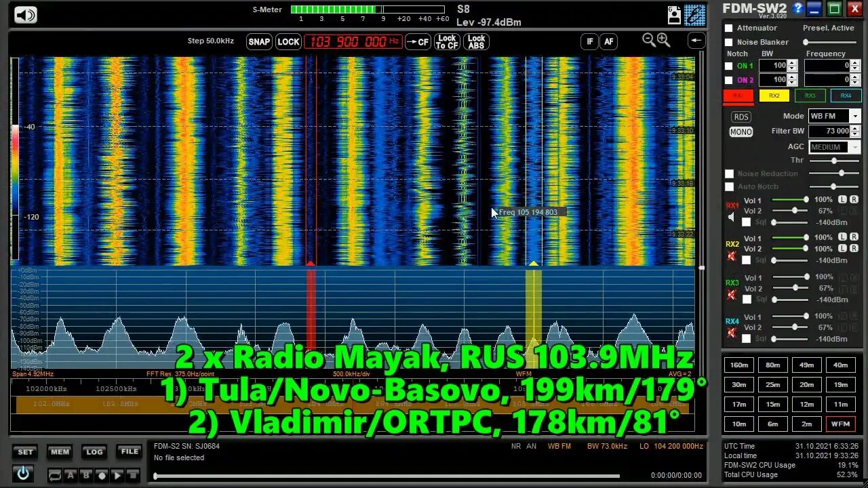
Task: Enable the RX1 squelch checkbox
Action: (x=747, y=222)
